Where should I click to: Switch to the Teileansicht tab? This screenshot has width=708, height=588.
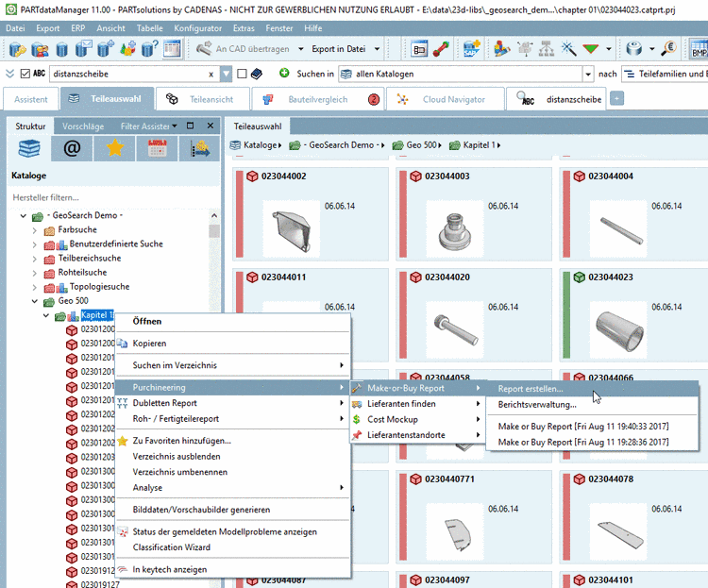pos(203,99)
